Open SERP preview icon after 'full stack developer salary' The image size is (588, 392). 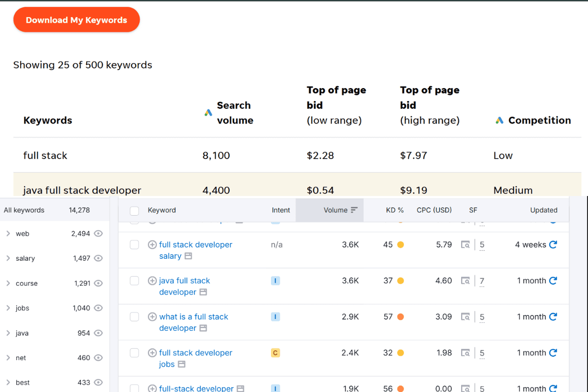click(189, 256)
